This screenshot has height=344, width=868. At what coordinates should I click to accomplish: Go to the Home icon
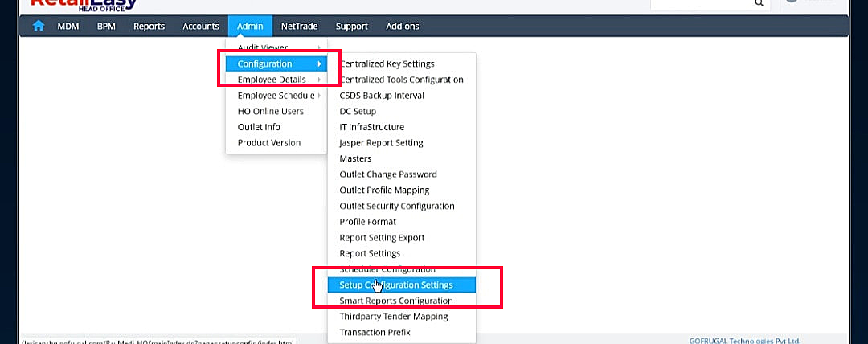pos(38,26)
